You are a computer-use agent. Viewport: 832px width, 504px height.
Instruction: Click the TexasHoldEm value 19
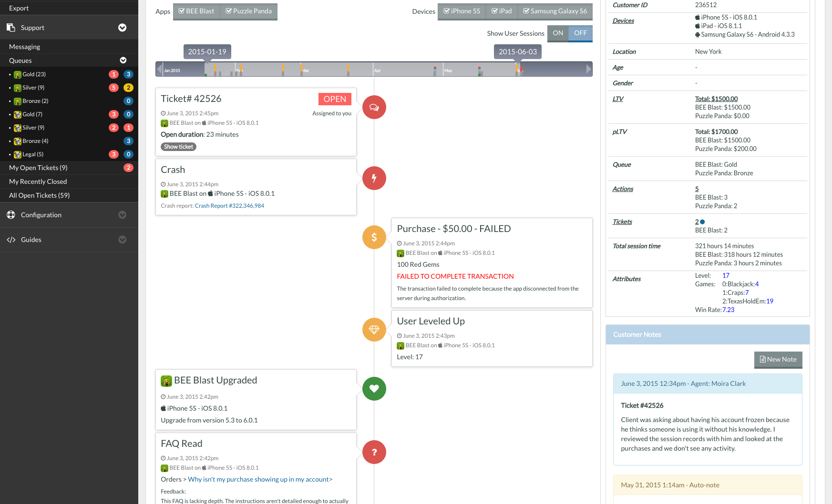click(770, 301)
